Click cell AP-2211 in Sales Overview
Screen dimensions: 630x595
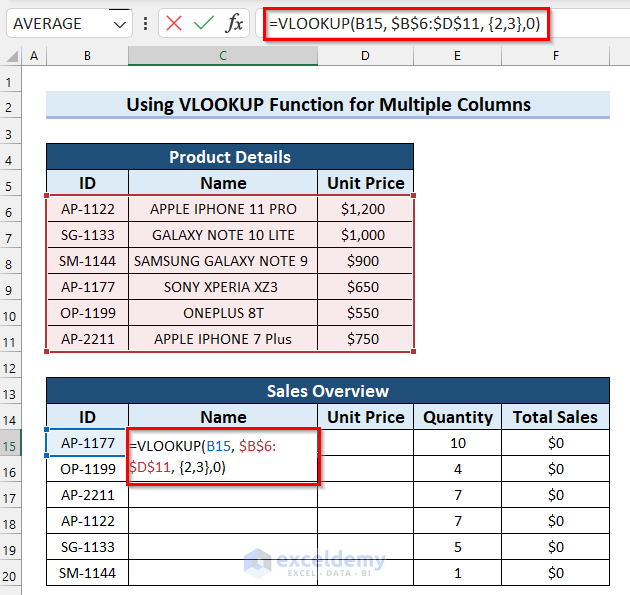[88, 495]
